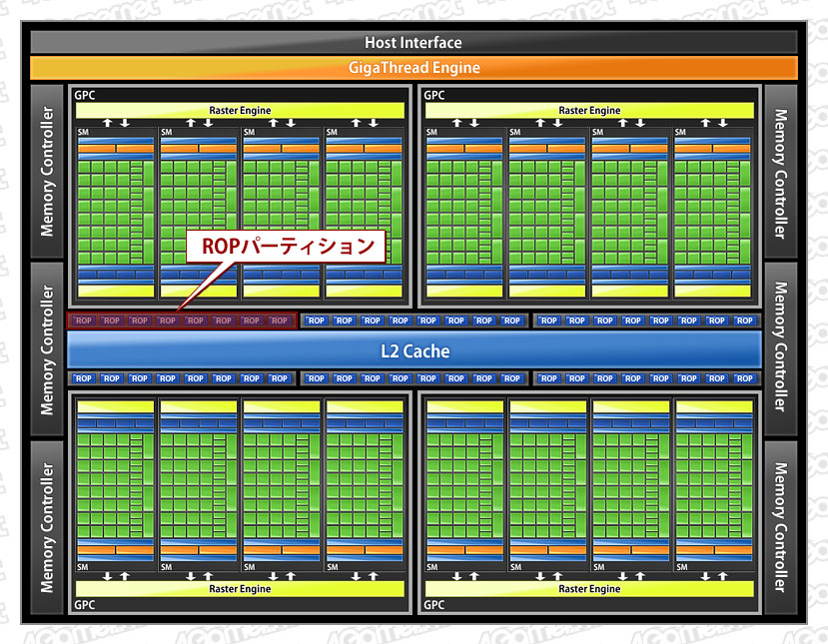The height and width of the screenshot is (644, 828).
Task: Select the top Memory Controller on left side
Action: pos(47,172)
